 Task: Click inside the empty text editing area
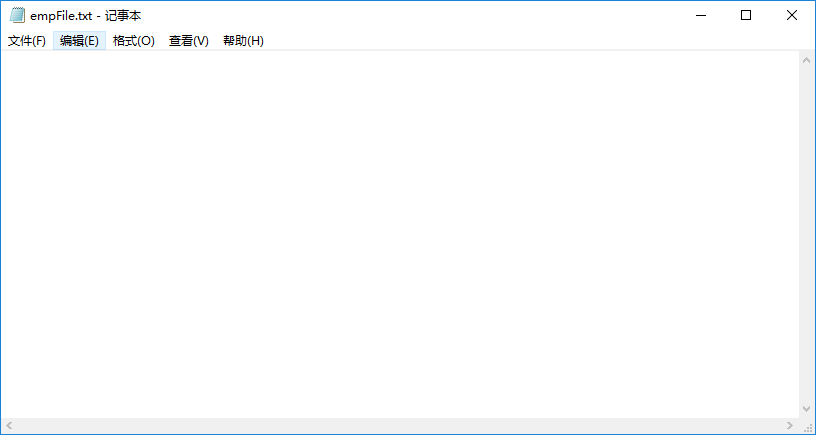400,230
